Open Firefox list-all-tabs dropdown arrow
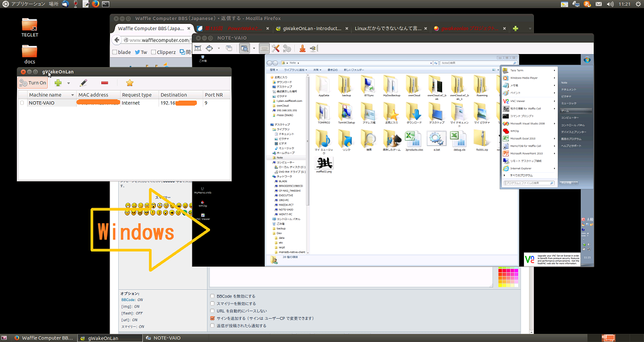This screenshot has width=644, height=342. coord(530,29)
